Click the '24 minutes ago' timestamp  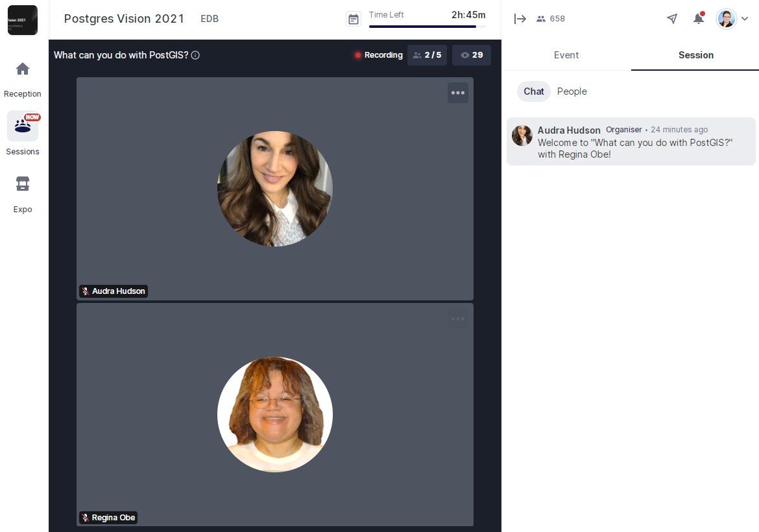[679, 130]
